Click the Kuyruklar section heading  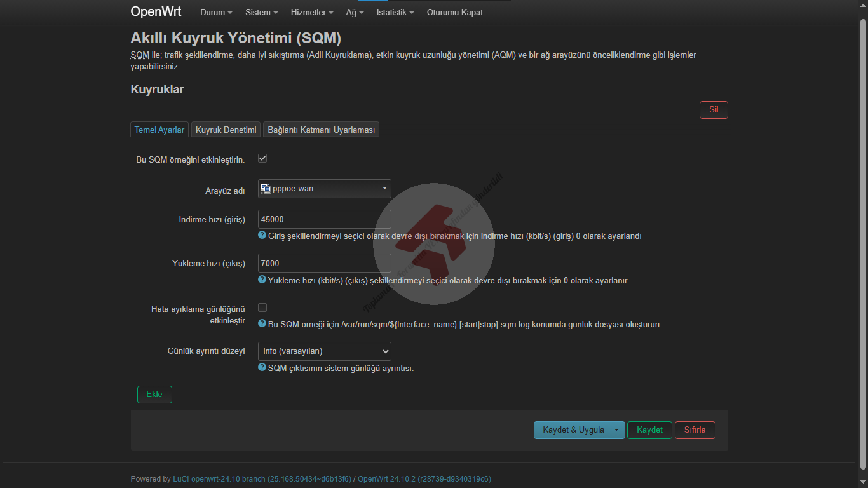(157, 90)
